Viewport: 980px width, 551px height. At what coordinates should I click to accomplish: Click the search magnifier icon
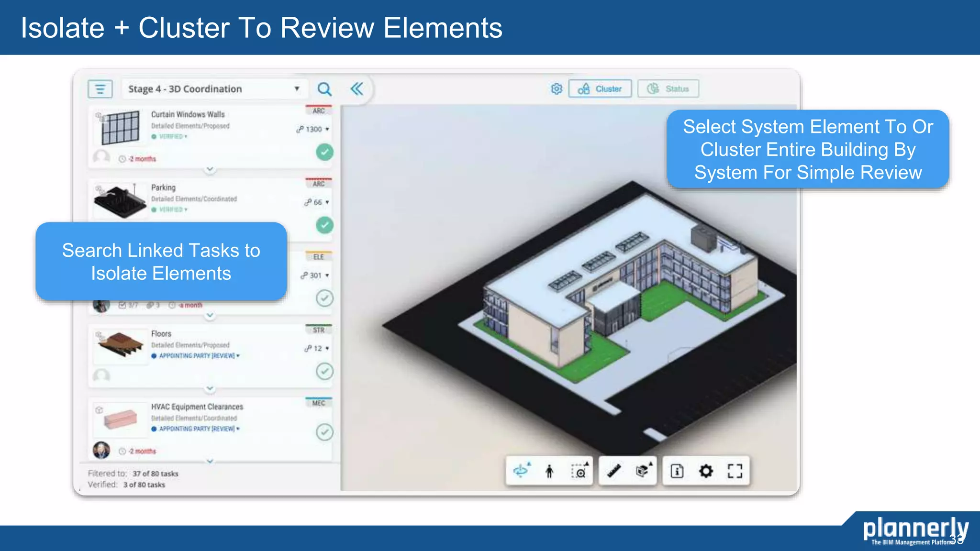click(x=324, y=89)
